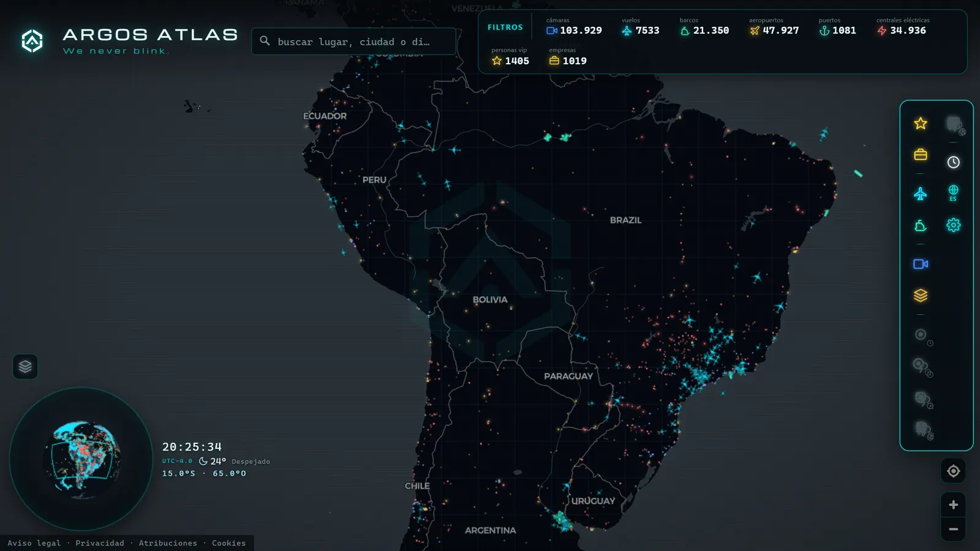Open the Atribuciones link
Screen dimensions: 980x551
click(x=168, y=543)
